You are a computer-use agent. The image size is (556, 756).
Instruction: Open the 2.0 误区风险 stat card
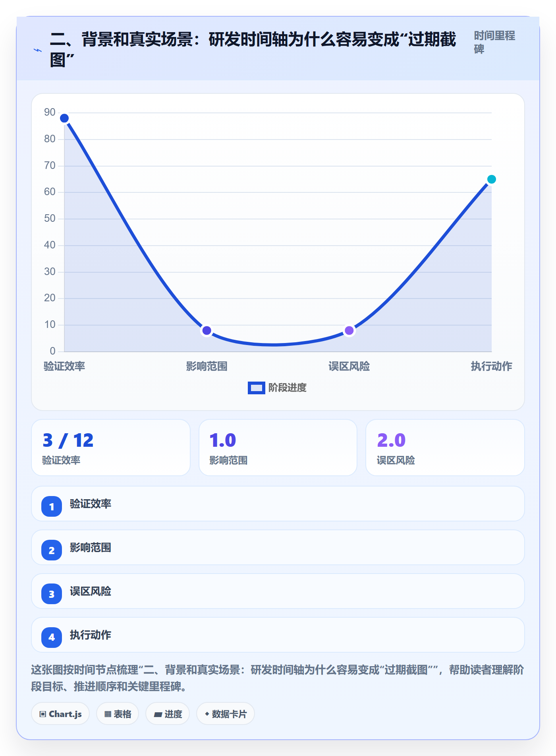445,448
